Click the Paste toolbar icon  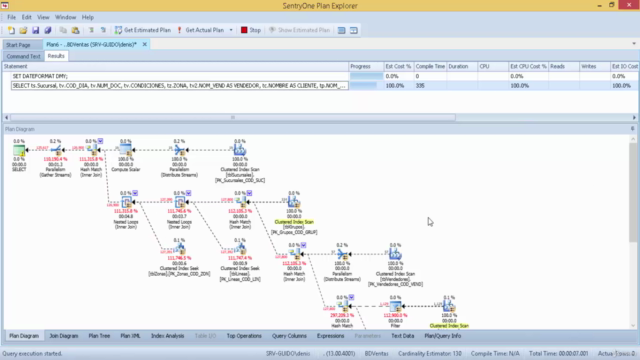point(76,30)
